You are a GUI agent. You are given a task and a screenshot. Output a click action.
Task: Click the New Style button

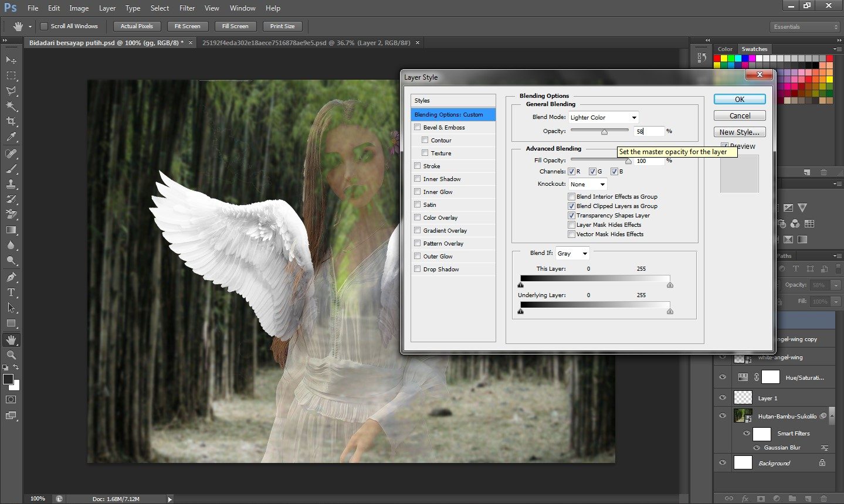(739, 132)
